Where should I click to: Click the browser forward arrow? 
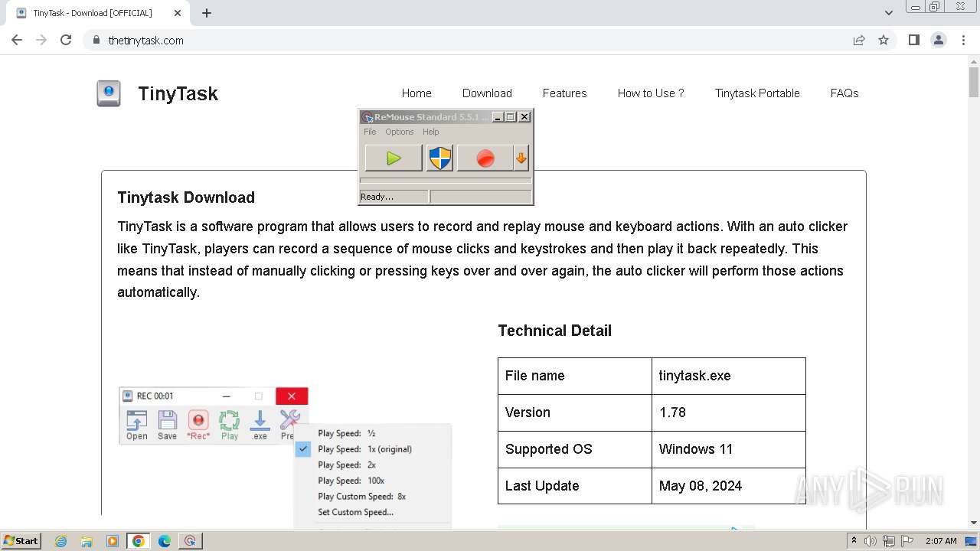click(41, 40)
